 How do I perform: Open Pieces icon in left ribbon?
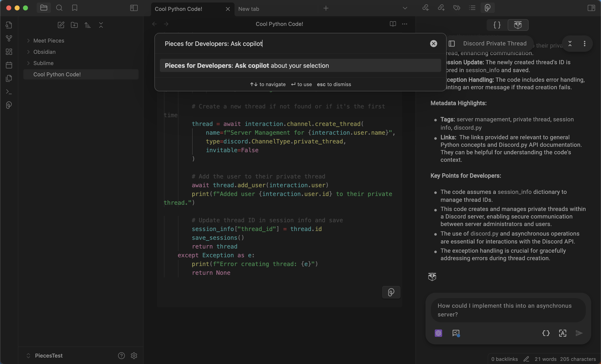tap(9, 105)
